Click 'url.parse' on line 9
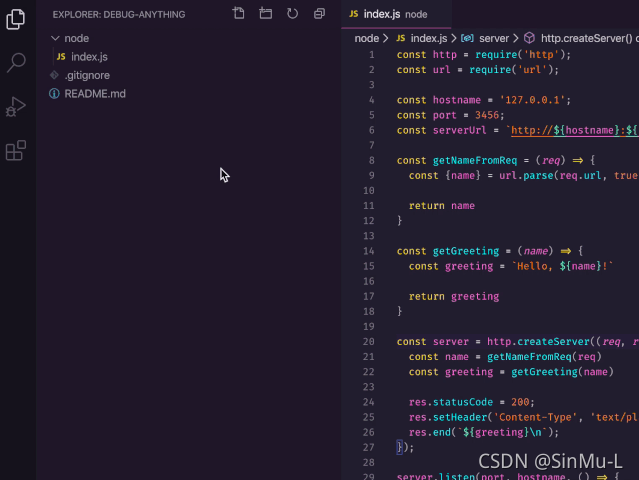639x480 pixels. (x=526, y=176)
